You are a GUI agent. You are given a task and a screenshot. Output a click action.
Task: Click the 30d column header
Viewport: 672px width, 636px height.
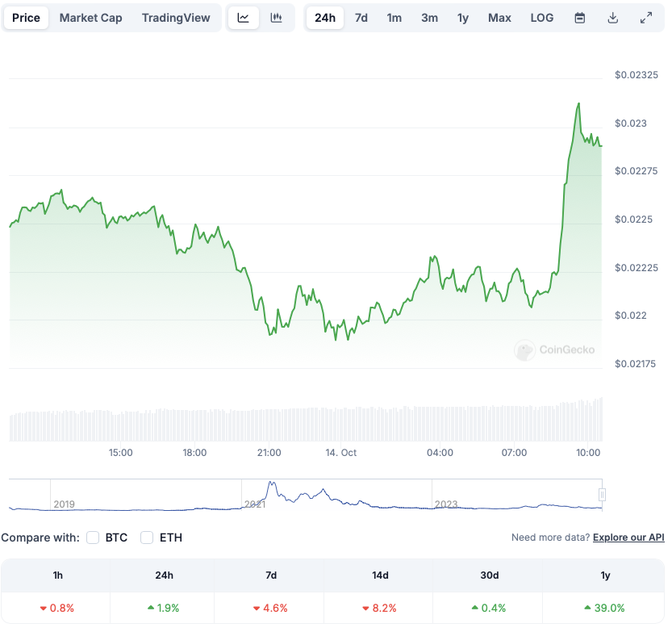click(x=490, y=575)
